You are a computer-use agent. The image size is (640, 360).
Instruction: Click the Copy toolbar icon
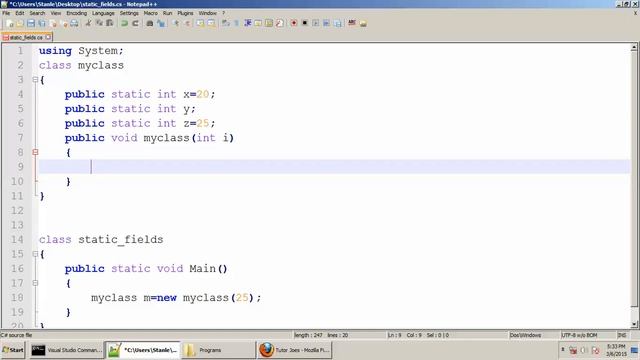pos(99,23)
